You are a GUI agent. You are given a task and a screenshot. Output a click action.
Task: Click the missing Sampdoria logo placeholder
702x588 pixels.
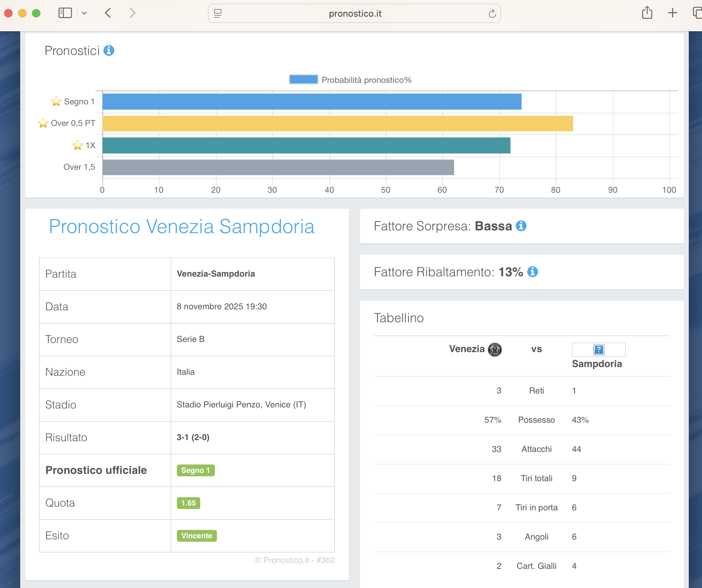pos(599,349)
